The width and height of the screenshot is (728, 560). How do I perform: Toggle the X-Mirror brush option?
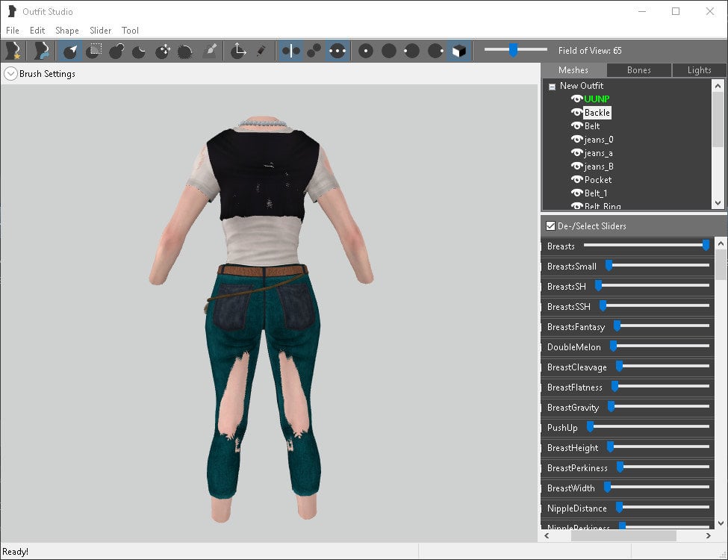(x=291, y=51)
